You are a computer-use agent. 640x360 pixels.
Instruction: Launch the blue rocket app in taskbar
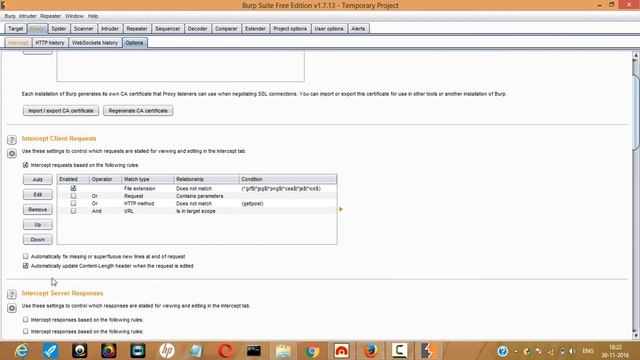[x=51, y=351]
